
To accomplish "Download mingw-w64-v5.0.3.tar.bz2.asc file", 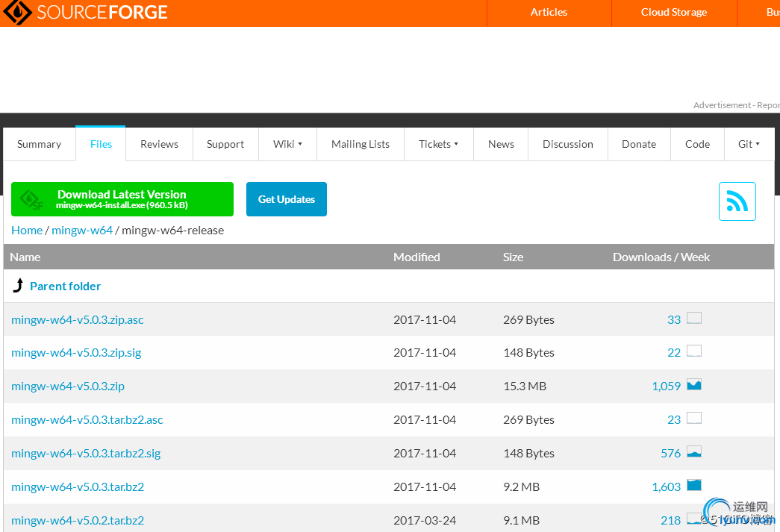I will [x=87, y=419].
